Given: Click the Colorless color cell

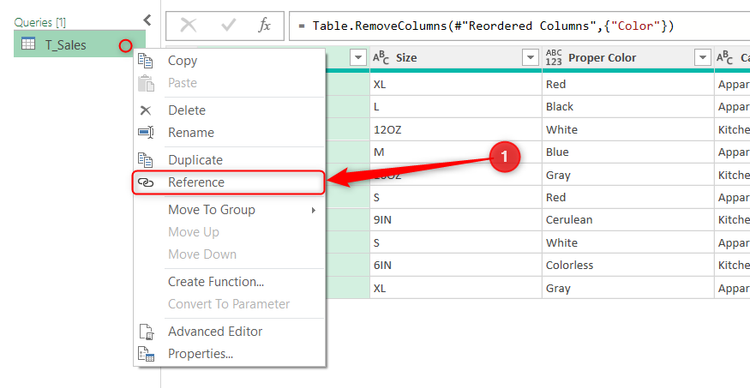Looking at the screenshot, I should point(628,265).
